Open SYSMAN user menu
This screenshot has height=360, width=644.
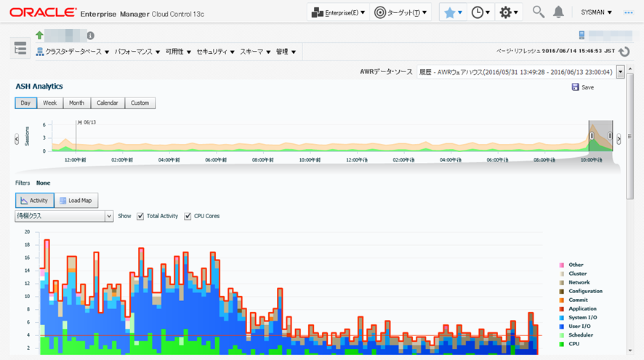[x=596, y=12]
